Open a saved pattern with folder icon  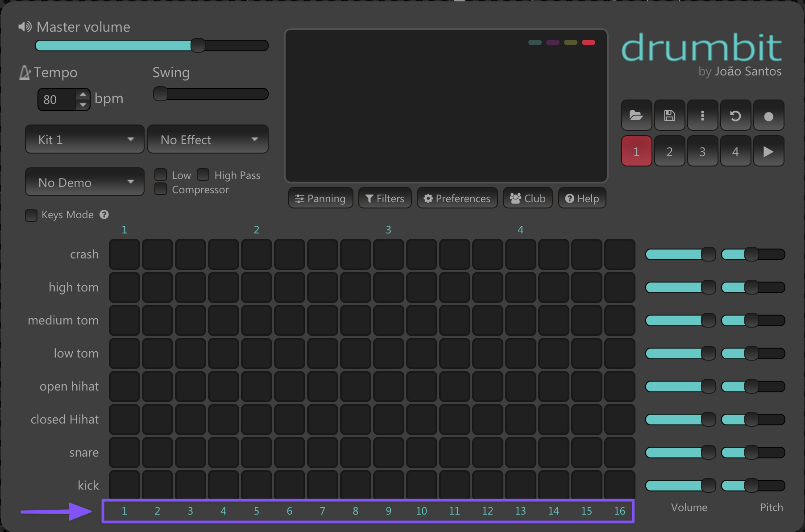pyautogui.click(x=636, y=116)
